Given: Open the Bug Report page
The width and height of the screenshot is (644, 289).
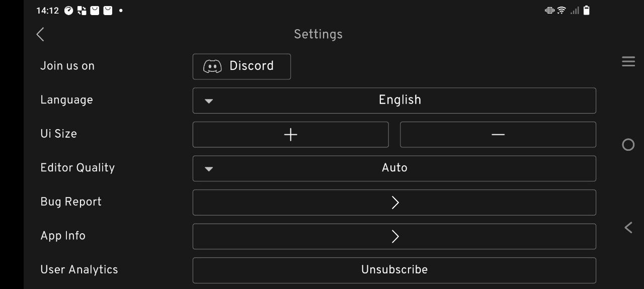Looking at the screenshot, I should tap(394, 202).
